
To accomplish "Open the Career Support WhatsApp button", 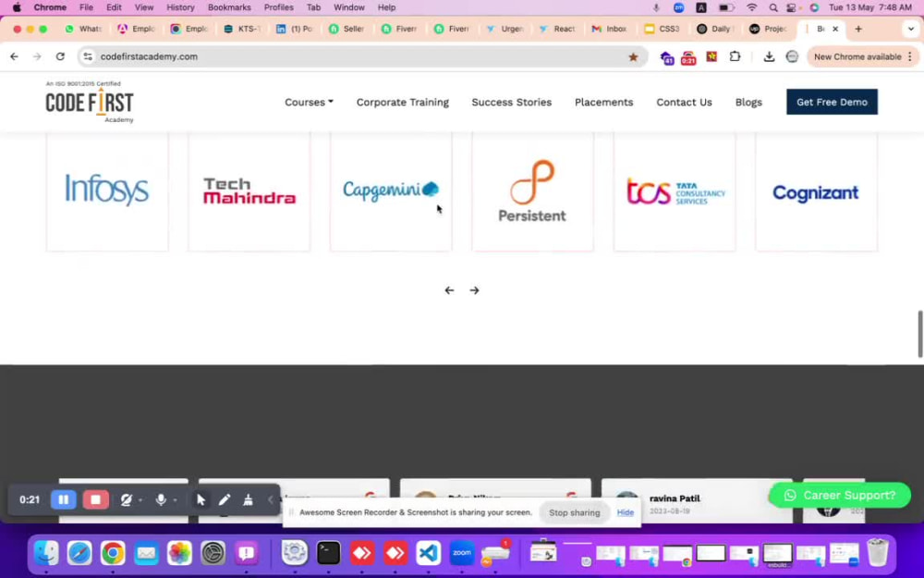I will pyautogui.click(x=840, y=496).
